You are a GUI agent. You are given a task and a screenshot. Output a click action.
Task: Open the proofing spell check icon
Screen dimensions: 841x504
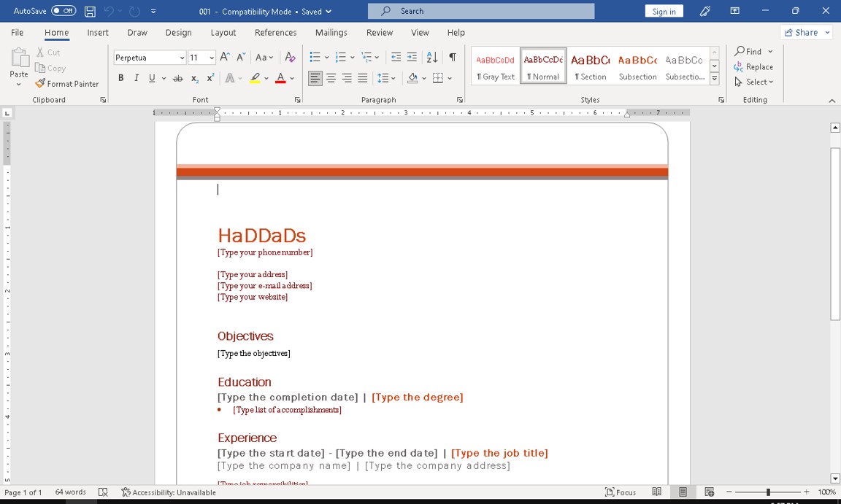[x=103, y=492]
